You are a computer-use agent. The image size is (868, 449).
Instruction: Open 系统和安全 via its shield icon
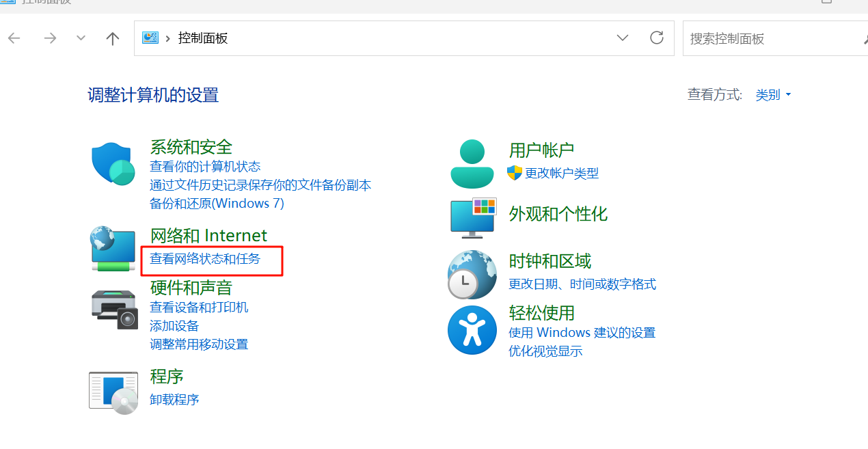click(112, 163)
